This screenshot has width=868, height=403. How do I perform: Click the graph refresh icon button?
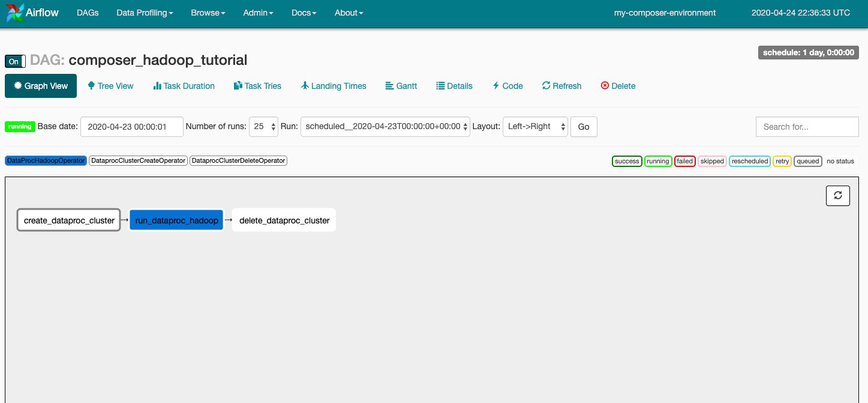click(837, 195)
